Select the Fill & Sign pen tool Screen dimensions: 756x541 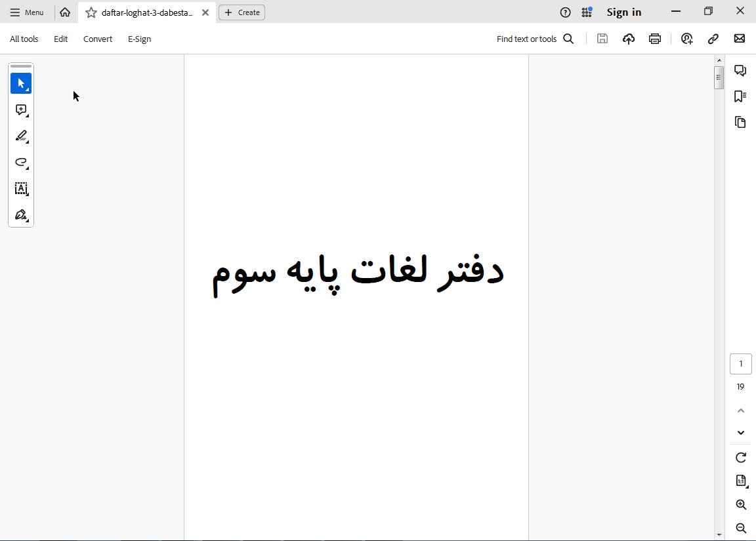tap(21, 215)
